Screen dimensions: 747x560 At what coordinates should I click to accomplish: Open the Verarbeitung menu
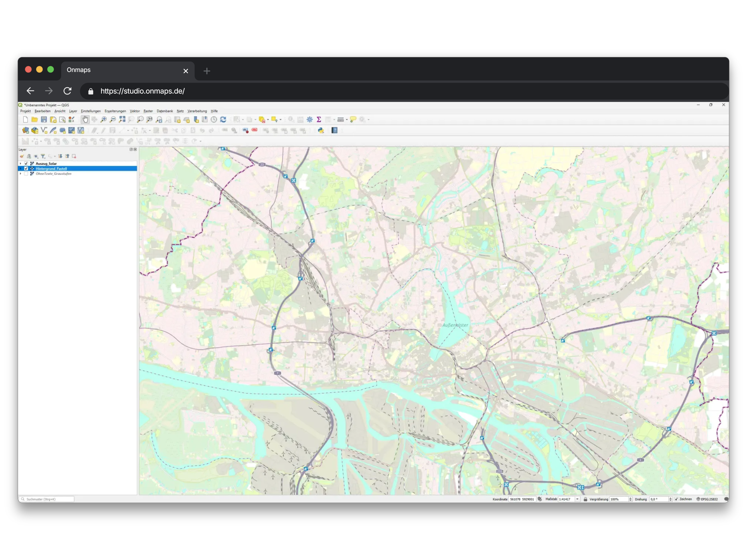(x=197, y=111)
